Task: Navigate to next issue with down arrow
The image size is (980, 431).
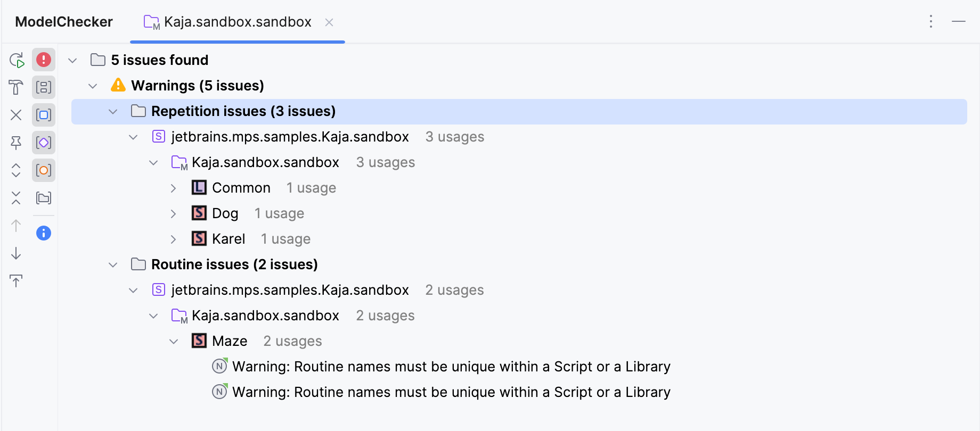Action: [16, 253]
